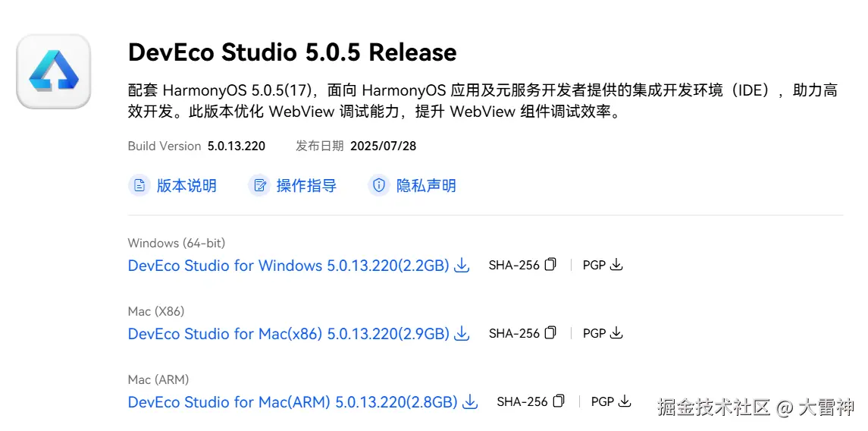
Task: Click the 隐私声明 info icon
Action: coord(378,186)
